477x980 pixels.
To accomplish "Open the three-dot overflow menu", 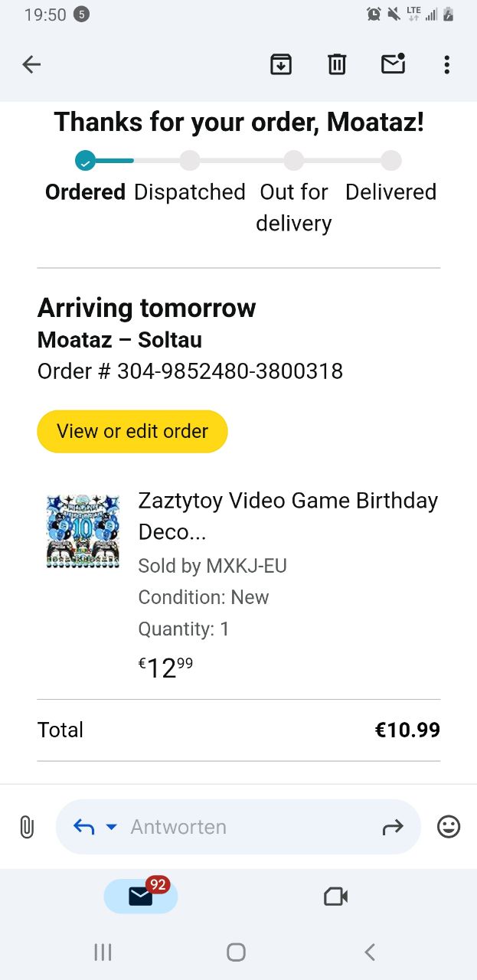I will [x=447, y=64].
